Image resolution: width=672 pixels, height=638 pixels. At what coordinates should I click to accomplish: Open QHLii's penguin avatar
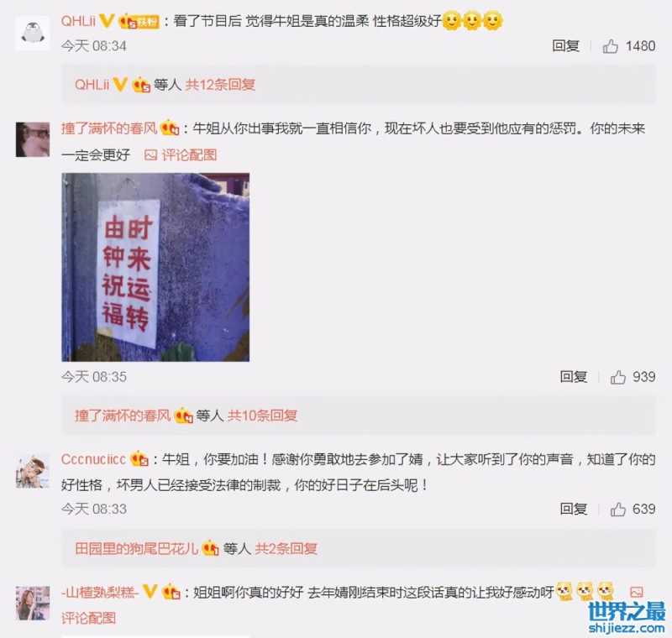pos(33,33)
